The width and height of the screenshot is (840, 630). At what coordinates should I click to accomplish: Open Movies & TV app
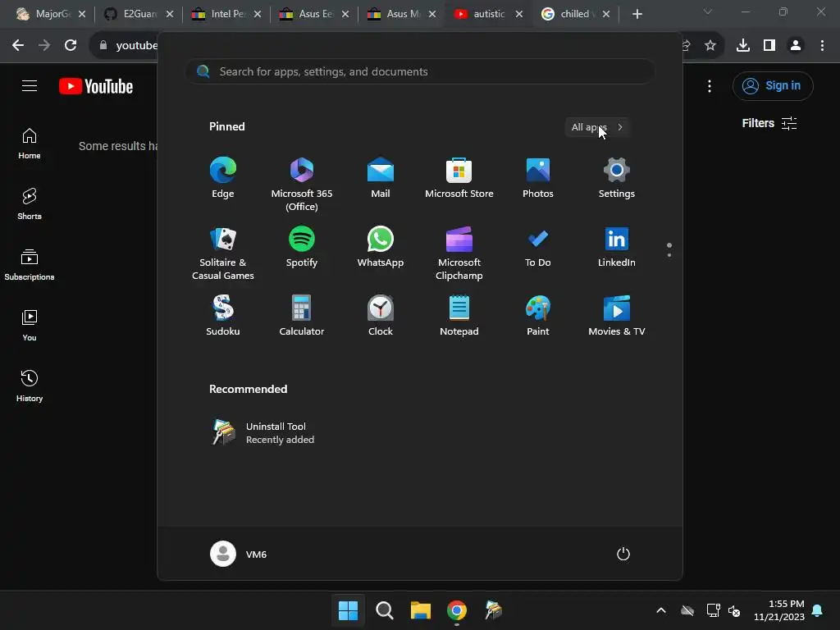(617, 316)
